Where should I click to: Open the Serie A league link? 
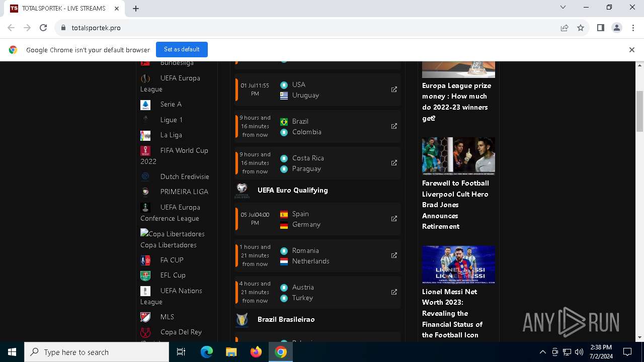point(171,104)
